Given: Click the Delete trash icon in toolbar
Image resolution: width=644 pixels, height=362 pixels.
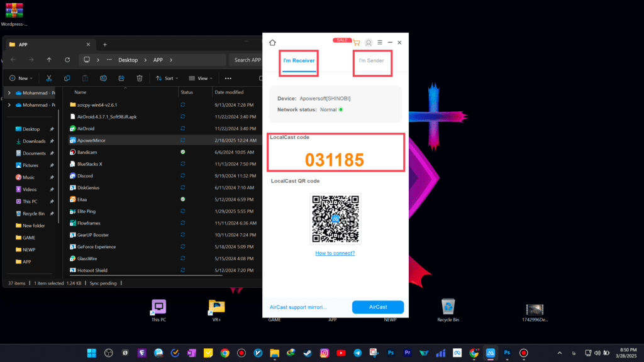Looking at the screenshot, I should (140, 79).
